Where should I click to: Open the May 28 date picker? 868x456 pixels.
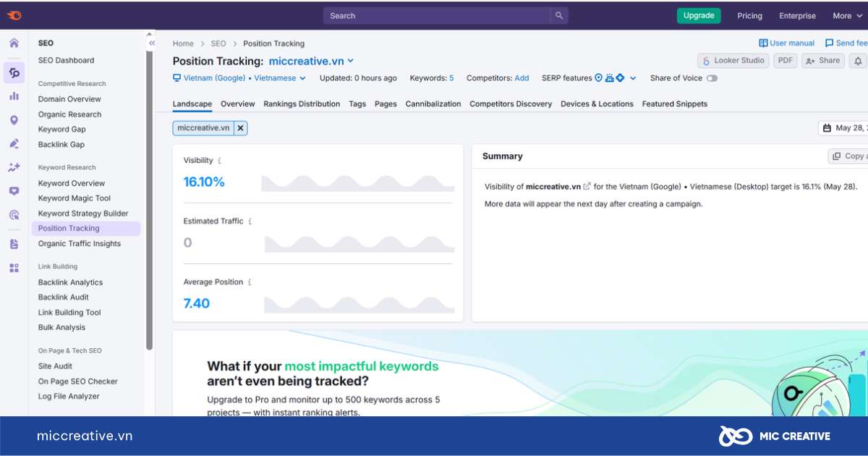(x=843, y=128)
